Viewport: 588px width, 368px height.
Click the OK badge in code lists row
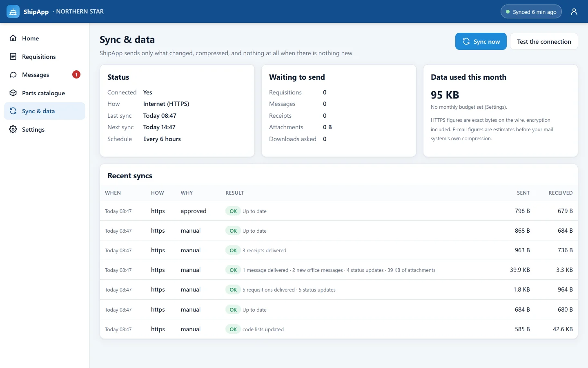coord(233,329)
